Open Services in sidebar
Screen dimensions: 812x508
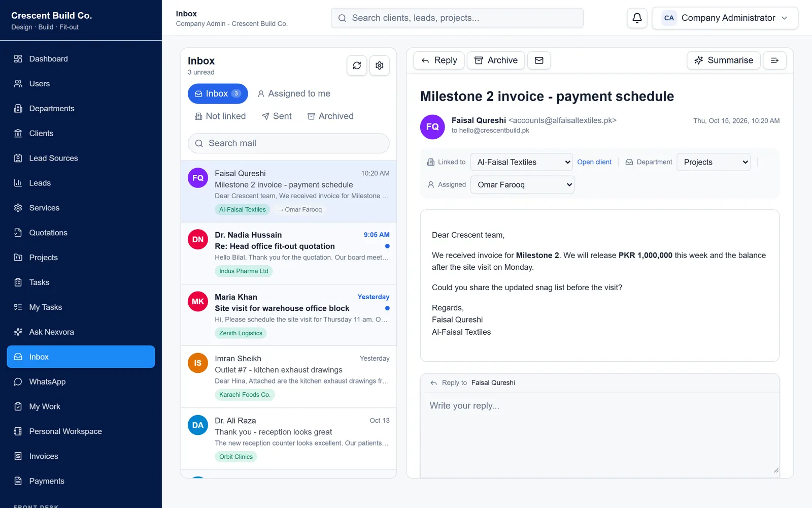tap(81, 208)
